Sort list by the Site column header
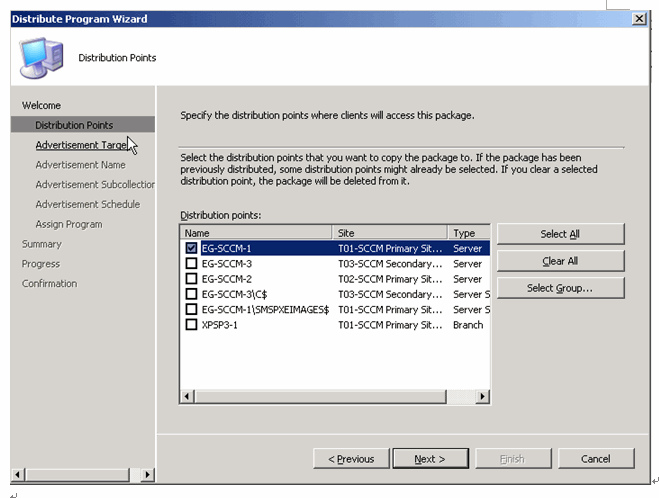The image size is (659, 498). coord(390,233)
